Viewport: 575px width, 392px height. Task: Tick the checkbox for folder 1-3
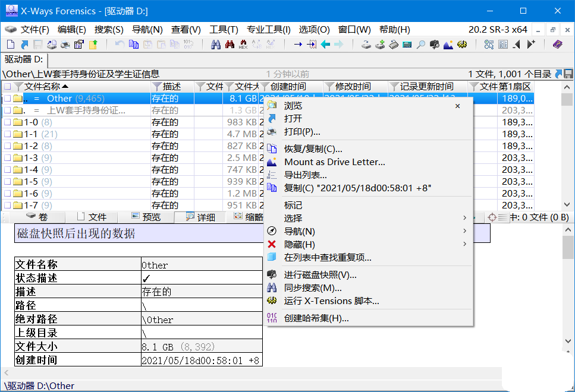click(x=7, y=158)
